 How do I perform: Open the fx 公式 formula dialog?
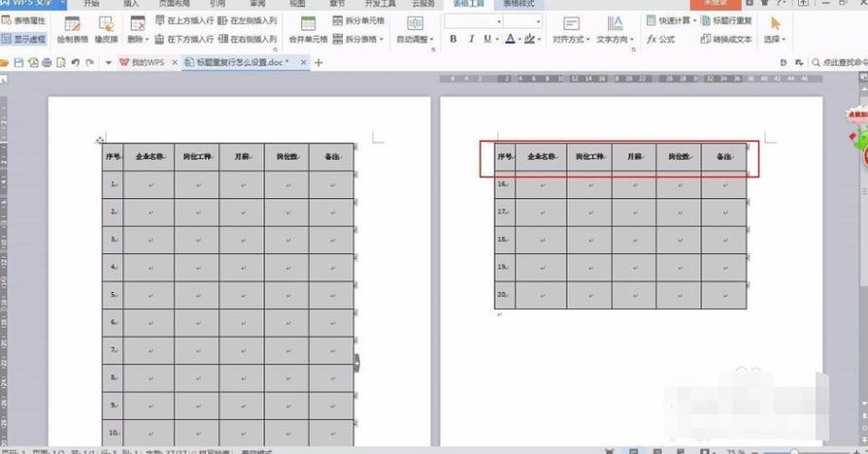661,39
